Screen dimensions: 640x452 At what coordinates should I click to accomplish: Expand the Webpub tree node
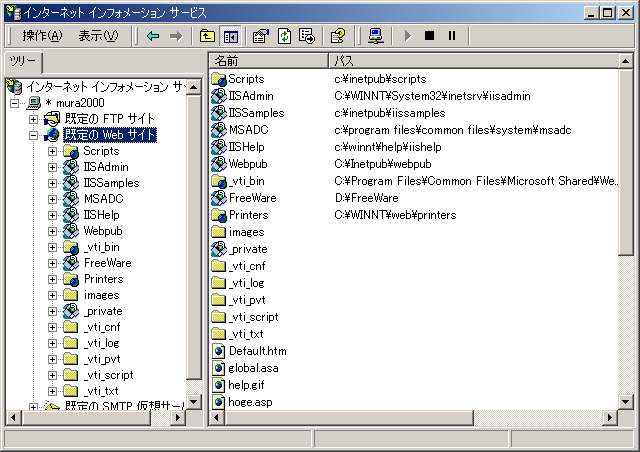coord(52,231)
